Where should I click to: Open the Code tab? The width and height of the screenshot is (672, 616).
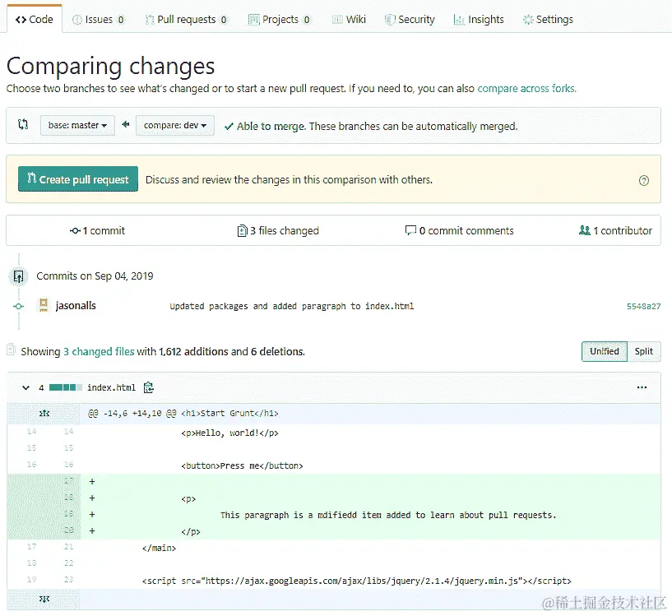(35, 19)
